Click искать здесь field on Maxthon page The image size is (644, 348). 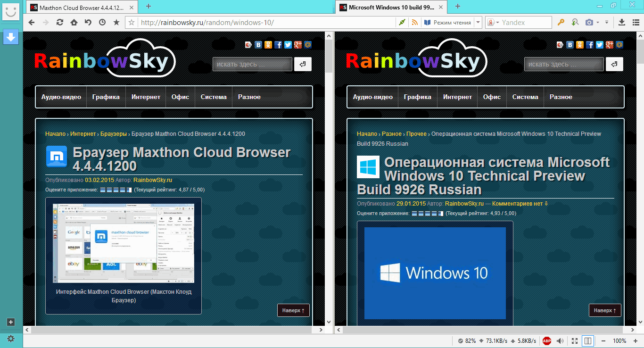tap(252, 64)
